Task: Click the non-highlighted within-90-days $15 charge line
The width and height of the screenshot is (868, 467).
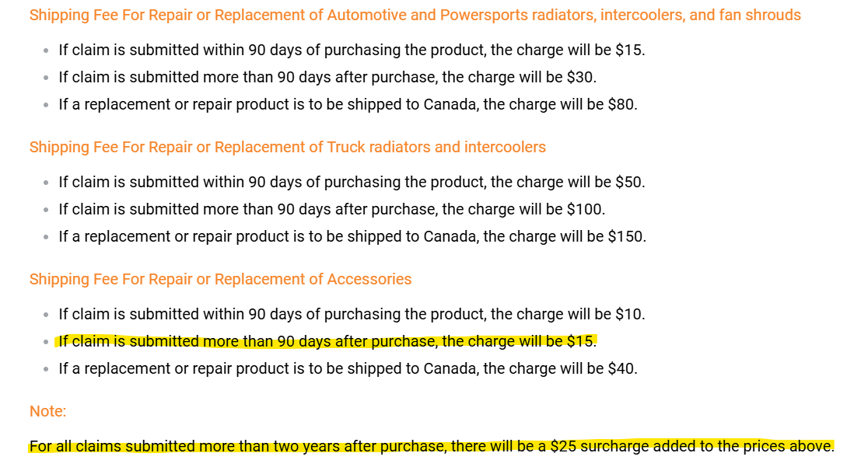Action: pyautogui.click(x=352, y=50)
